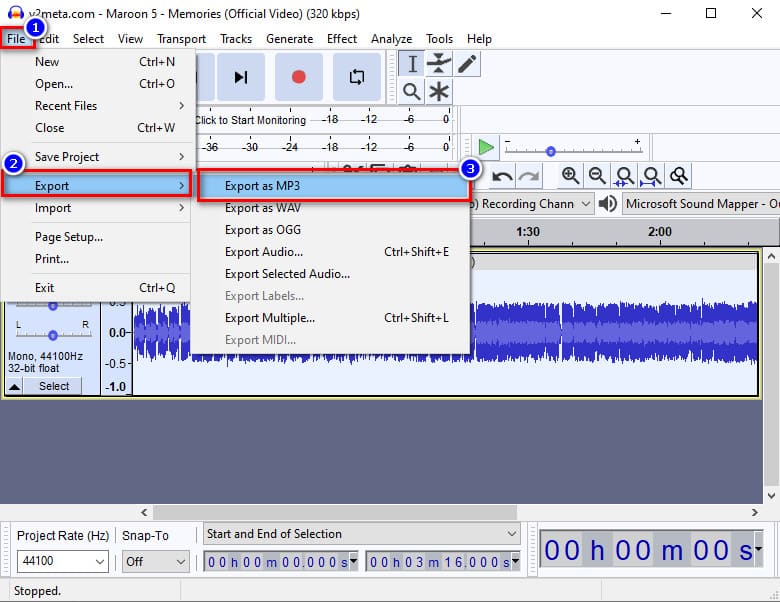The height and width of the screenshot is (602, 780).
Task: Open the Project Rate 44100 dropdown
Action: 63,561
